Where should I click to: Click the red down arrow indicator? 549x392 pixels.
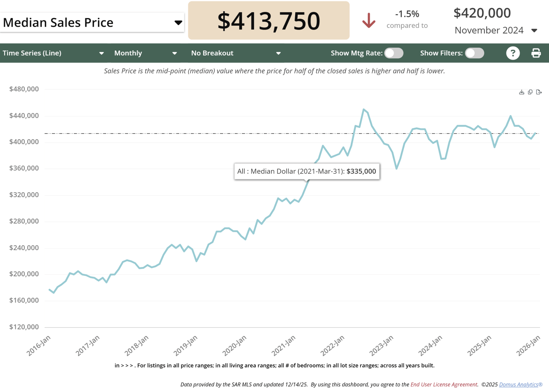point(369,21)
